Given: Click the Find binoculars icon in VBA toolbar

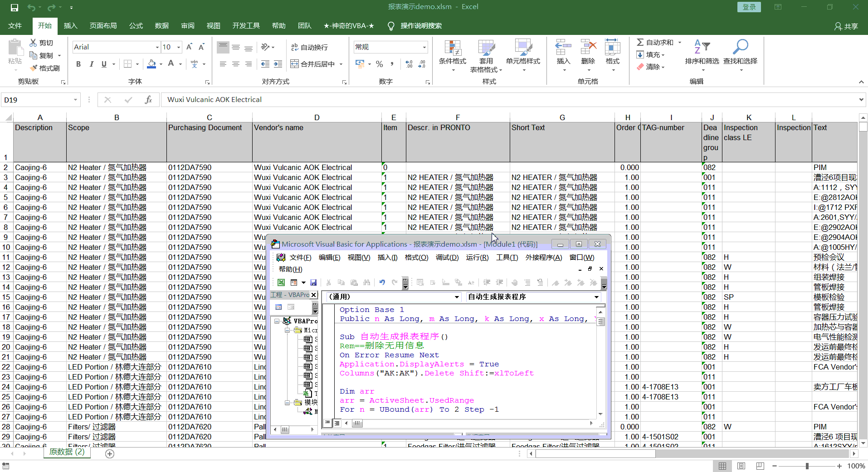Looking at the screenshot, I should (367, 282).
